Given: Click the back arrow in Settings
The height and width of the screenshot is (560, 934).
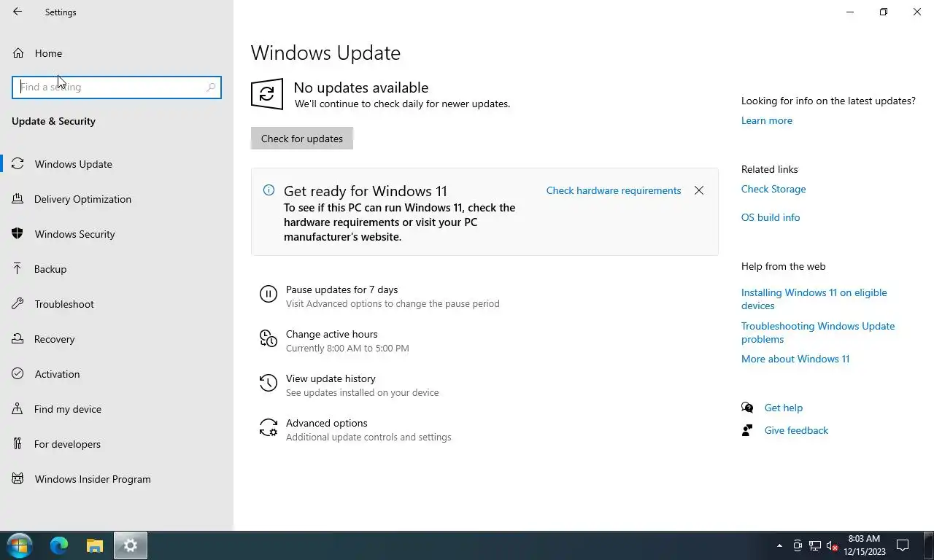Looking at the screenshot, I should (x=18, y=12).
